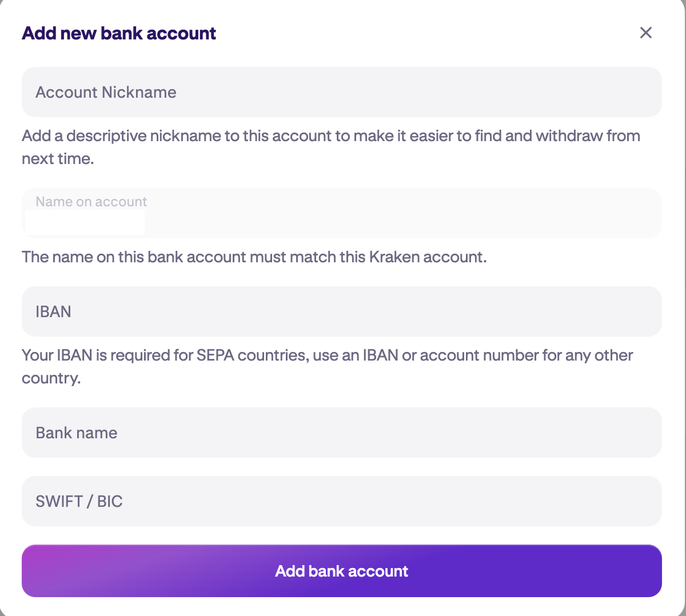Click the nickname helper text below the field
The height and width of the screenshot is (616, 686).
330,147
